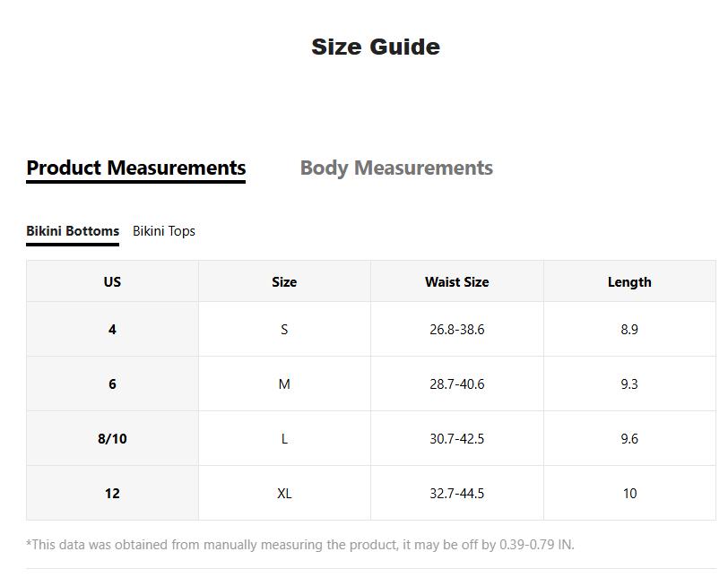The image size is (728, 586).
Task: Select the US 12 row label
Action: click(x=112, y=494)
